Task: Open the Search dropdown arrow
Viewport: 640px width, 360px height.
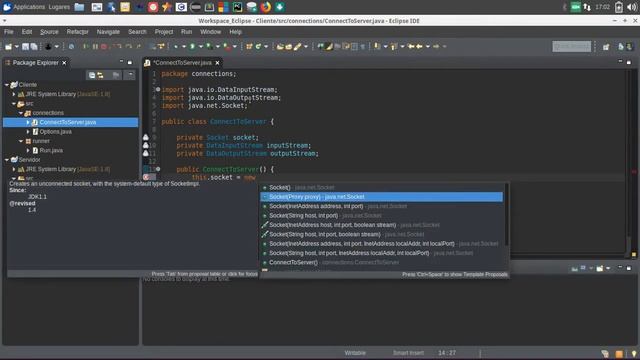Action: (306, 47)
